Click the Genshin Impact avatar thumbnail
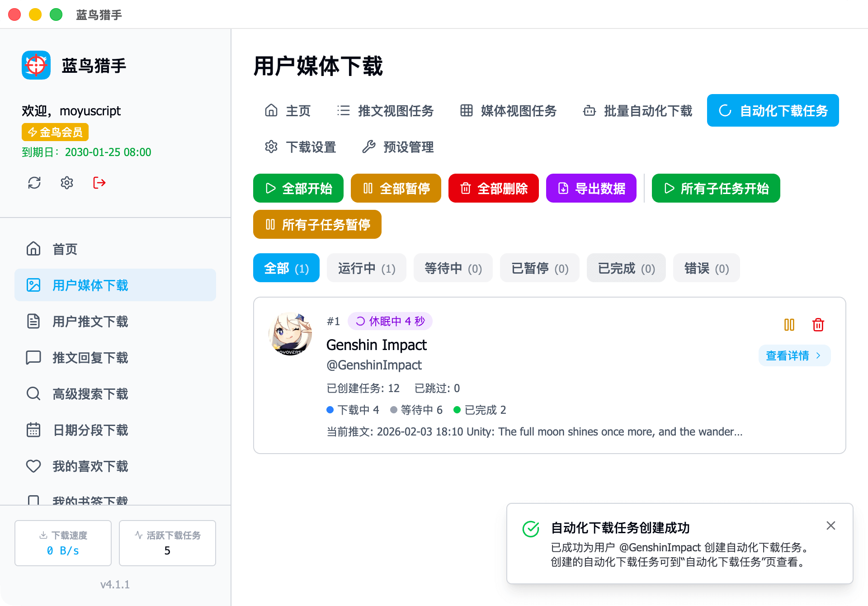 click(290, 334)
